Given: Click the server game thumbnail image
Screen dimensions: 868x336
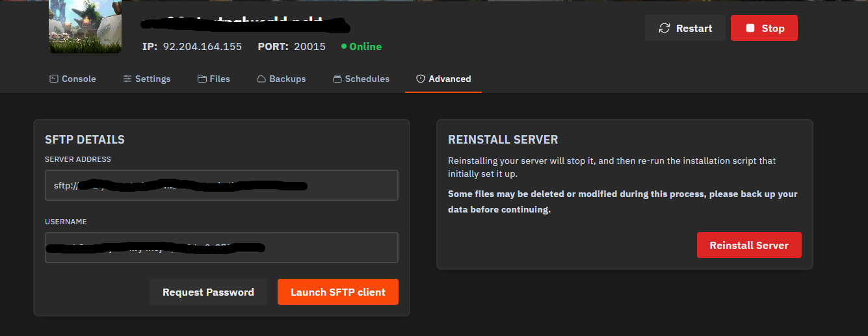Looking at the screenshot, I should click(x=85, y=26).
